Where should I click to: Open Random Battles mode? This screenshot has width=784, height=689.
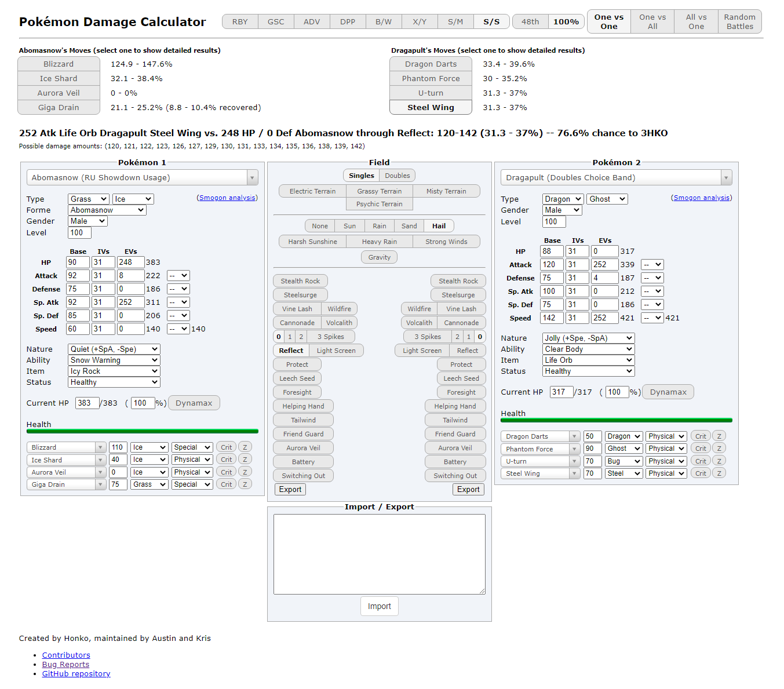pos(740,22)
